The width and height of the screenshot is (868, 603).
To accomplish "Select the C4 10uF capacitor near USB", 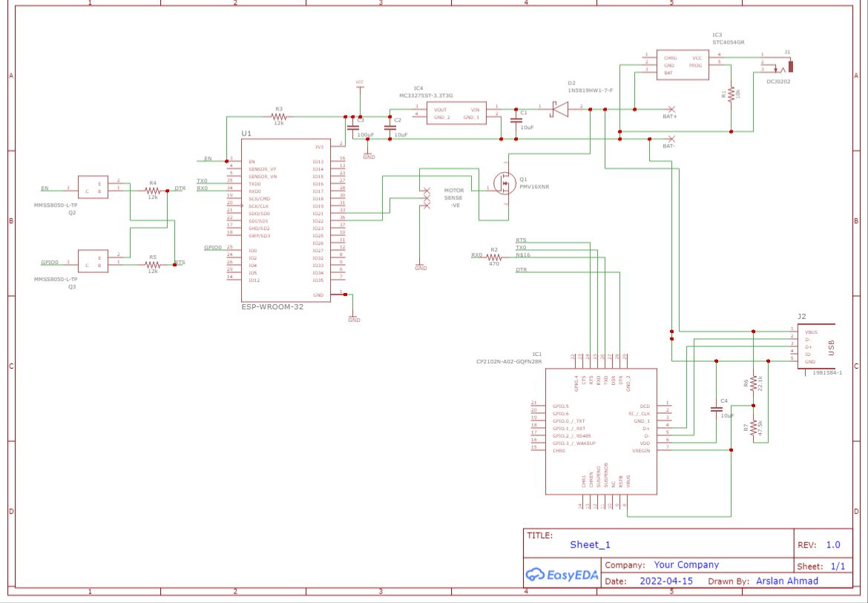I will tap(717, 409).
